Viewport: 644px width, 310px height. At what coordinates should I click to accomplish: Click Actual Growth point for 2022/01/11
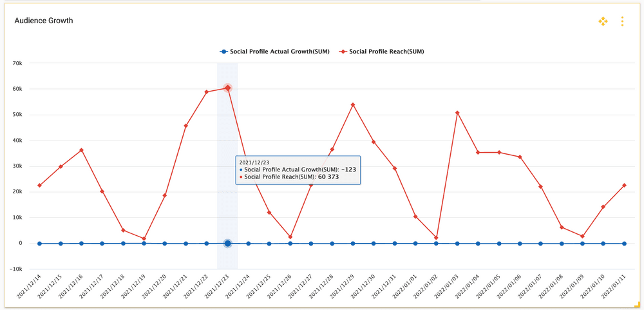[624, 244]
